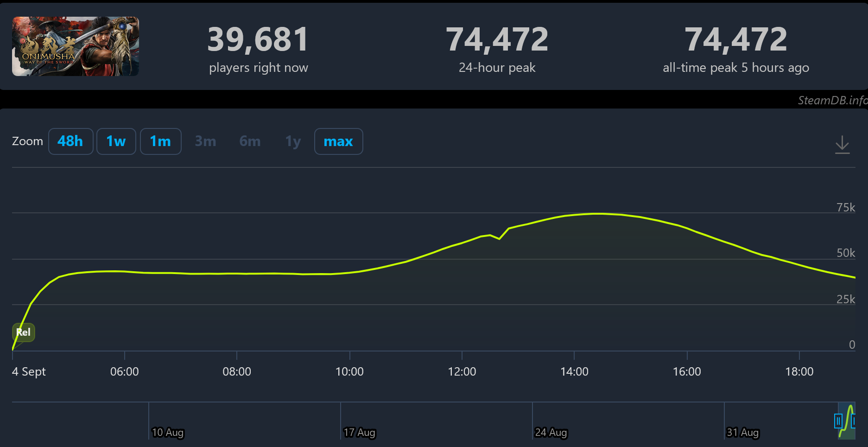
Task: Select the 48h zoom button
Action: [x=70, y=141]
